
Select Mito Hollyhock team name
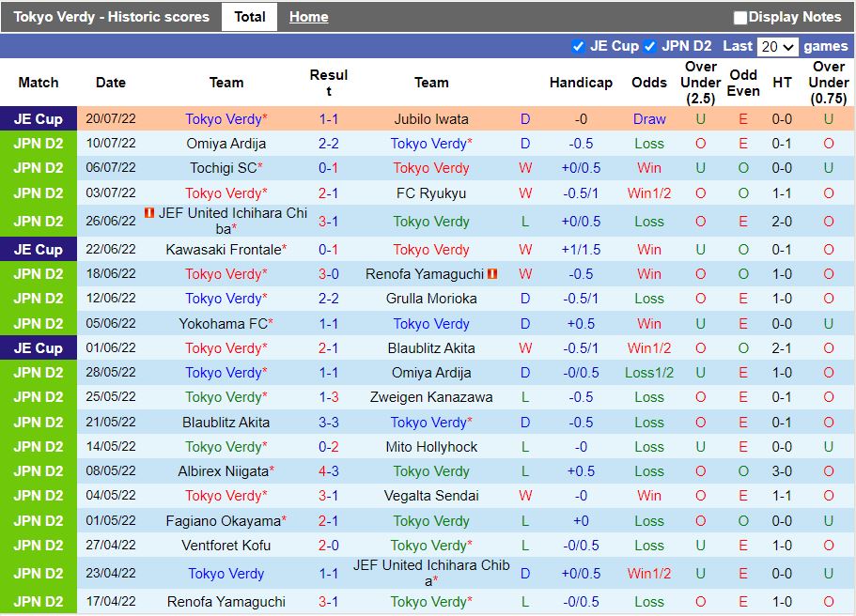[x=431, y=447]
